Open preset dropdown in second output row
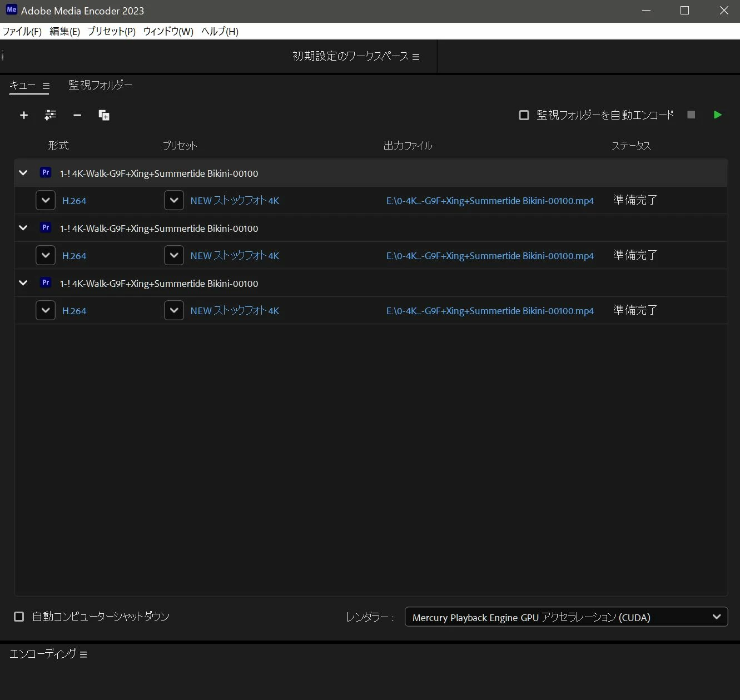The height and width of the screenshot is (700, 740). pyautogui.click(x=174, y=255)
